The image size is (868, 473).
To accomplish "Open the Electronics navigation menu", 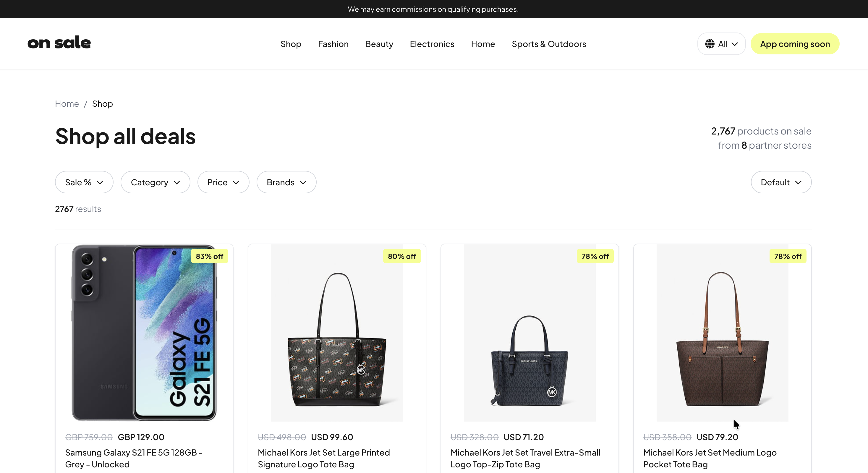I will point(432,44).
